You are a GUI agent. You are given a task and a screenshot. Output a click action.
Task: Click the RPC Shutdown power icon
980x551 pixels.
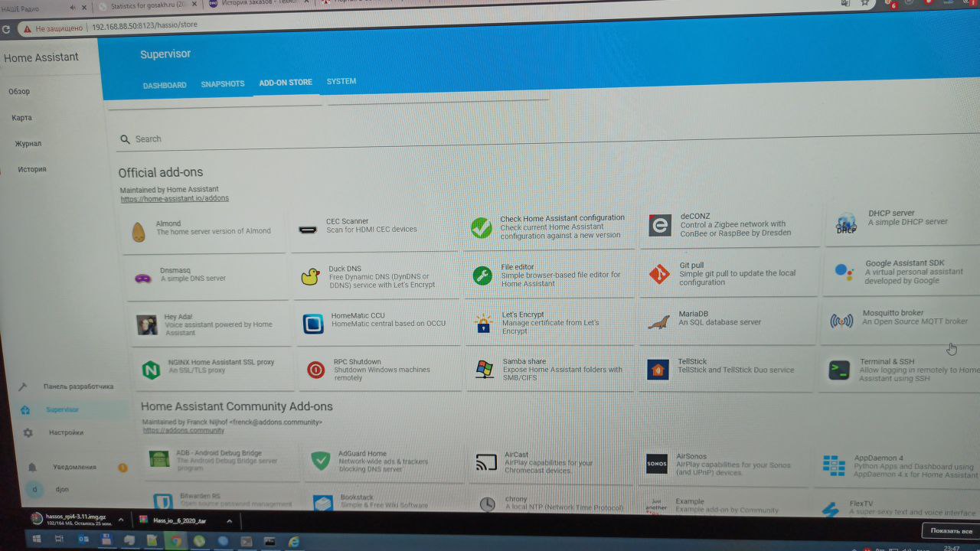click(315, 370)
